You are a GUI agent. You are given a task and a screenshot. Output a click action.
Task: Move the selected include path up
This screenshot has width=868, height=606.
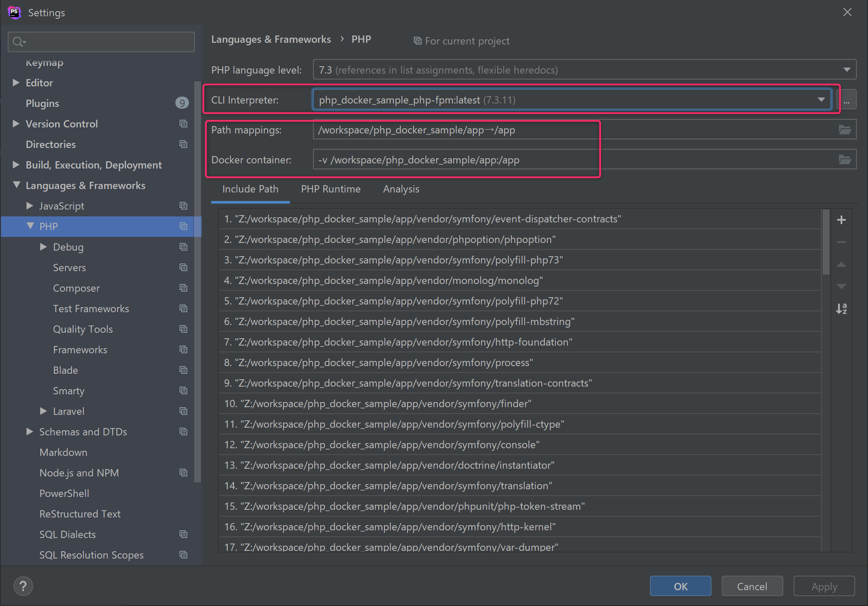click(841, 264)
